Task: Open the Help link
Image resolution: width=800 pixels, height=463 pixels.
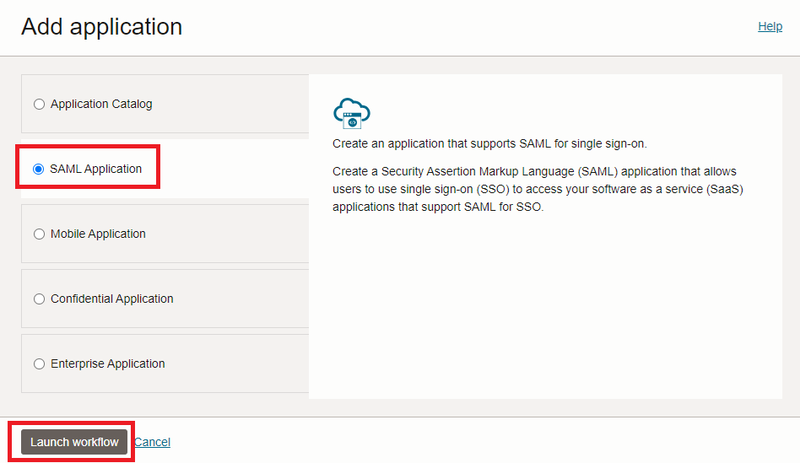Action: [770, 27]
